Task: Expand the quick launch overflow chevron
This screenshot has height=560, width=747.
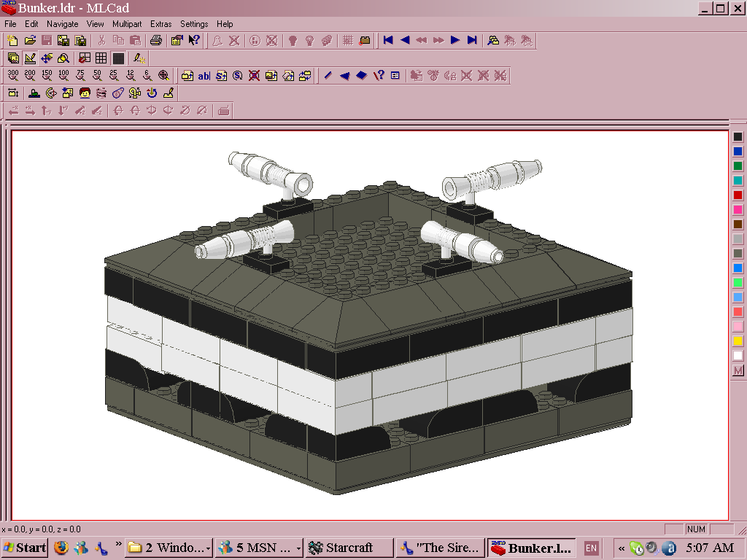Action: point(118,544)
